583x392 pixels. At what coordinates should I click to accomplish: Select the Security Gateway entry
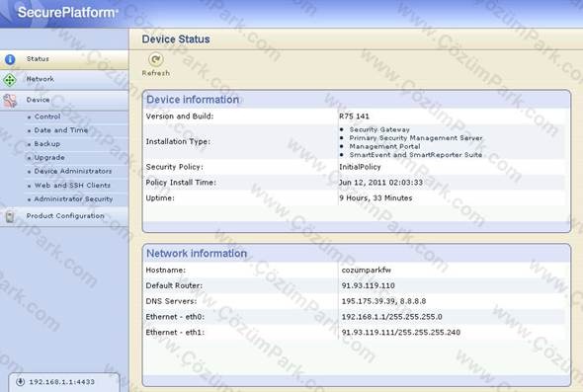tap(379, 129)
